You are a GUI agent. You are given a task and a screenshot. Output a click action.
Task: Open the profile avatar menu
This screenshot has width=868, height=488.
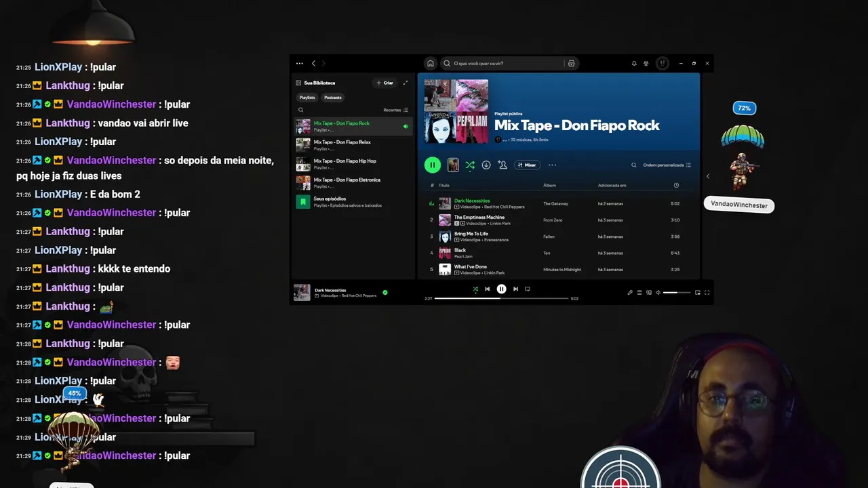click(x=663, y=63)
